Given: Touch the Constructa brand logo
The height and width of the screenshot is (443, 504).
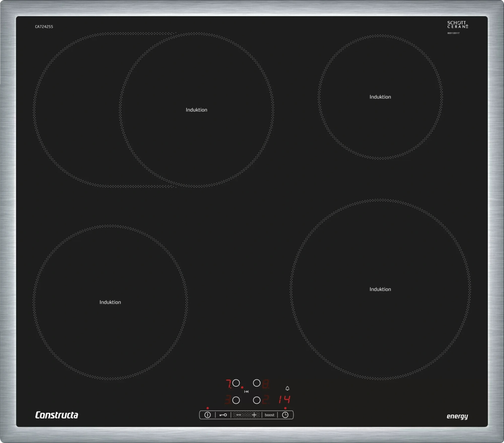Looking at the screenshot, I should click(x=56, y=415).
